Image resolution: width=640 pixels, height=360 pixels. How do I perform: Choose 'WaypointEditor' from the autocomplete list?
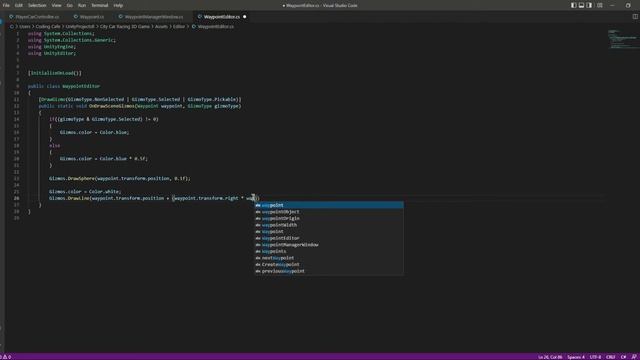click(329, 238)
